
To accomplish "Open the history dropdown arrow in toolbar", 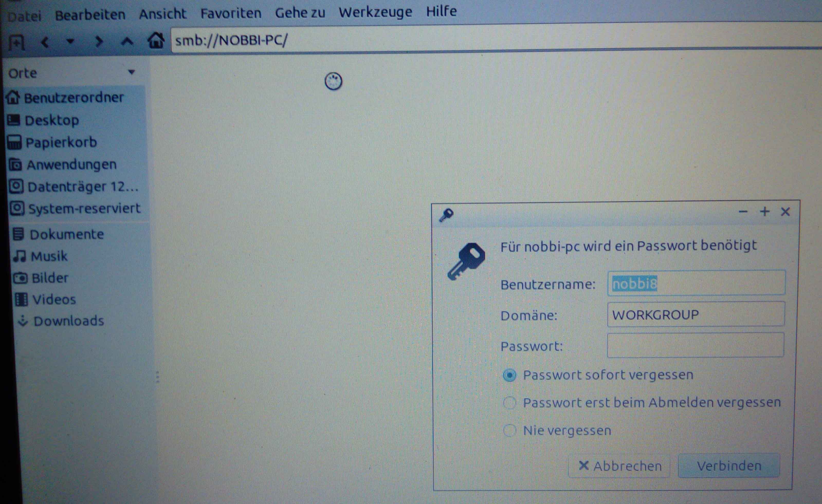I will [70, 41].
